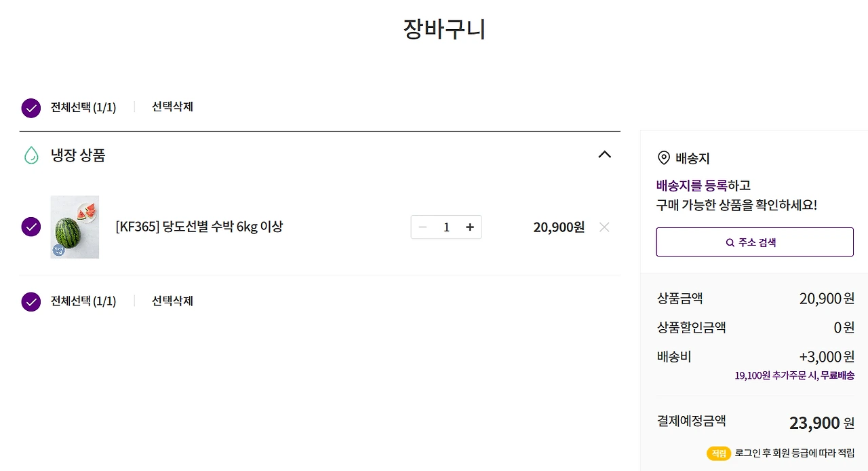
Task: Collapse the 냉장 상품 section chevron
Action: coord(605,155)
